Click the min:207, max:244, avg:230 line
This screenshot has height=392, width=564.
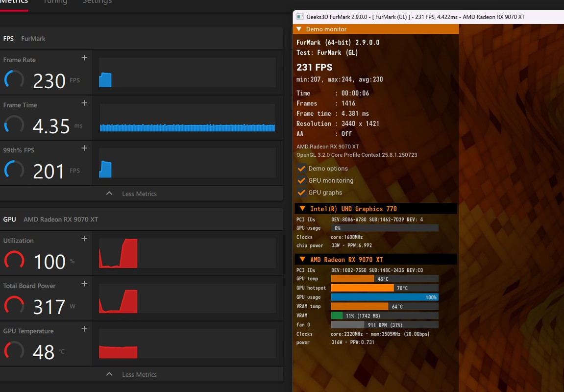[340, 79]
